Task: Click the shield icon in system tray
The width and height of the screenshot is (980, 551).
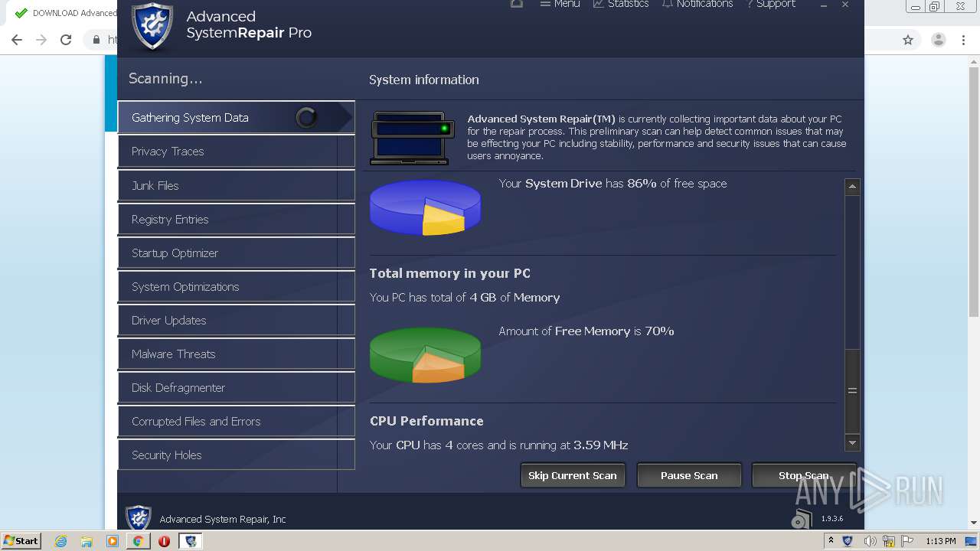Action: 848,541
